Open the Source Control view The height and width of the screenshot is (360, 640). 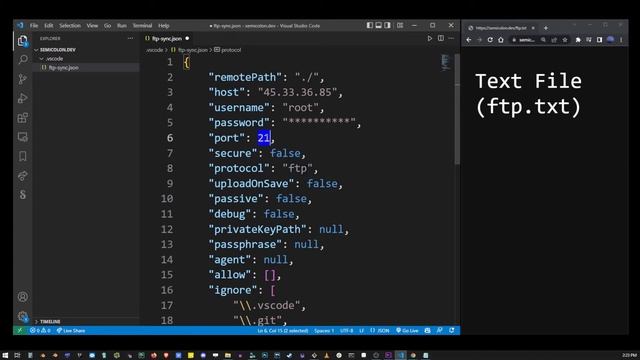(x=23, y=79)
